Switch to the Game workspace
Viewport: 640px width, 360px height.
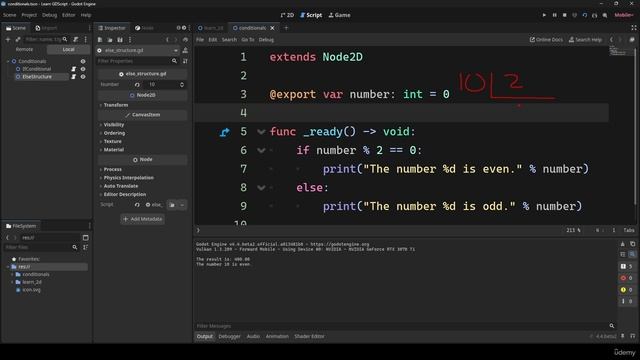click(x=340, y=15)
